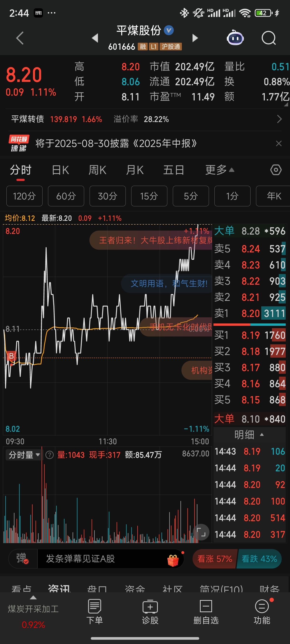This screenshot has width=290, height=644.
Task: Select the 15分 period button
Action: point(149,196)
